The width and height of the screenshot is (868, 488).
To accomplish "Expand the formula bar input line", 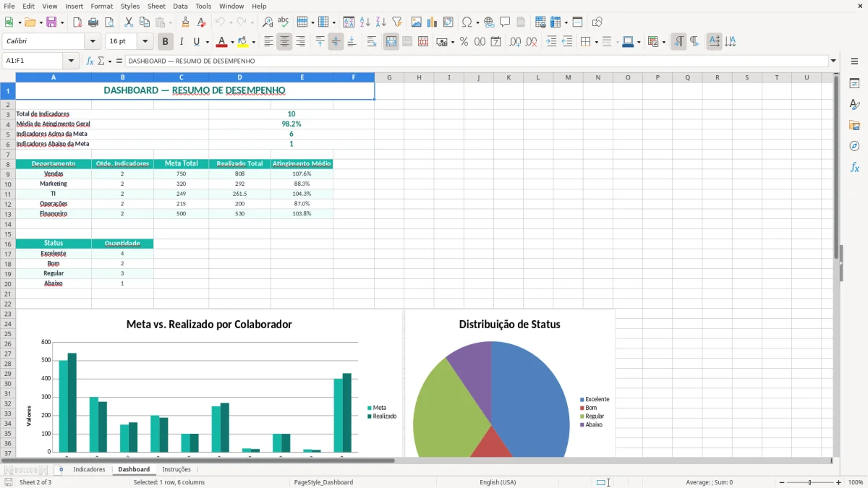I will (x=833, y=61).
